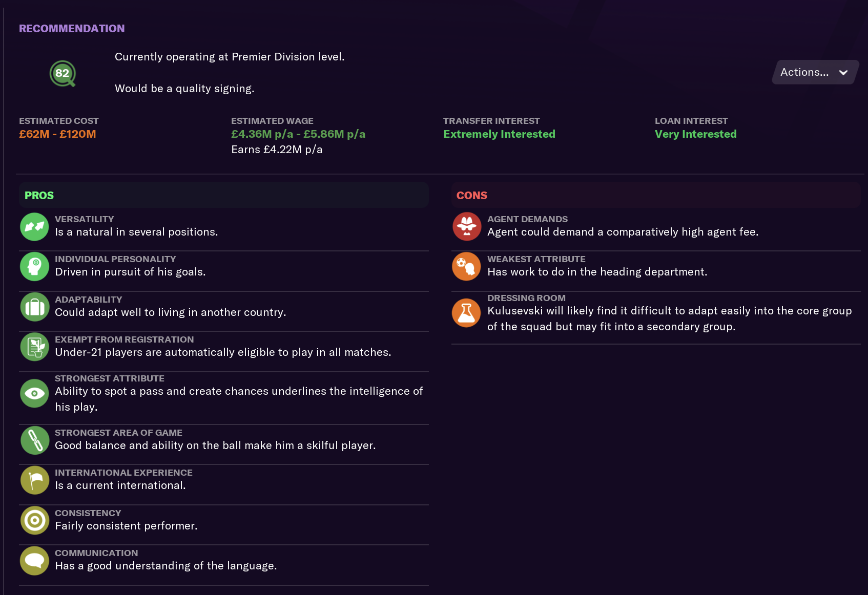Click the Agent Demands spy icon
868x595 pixels.
467,226
